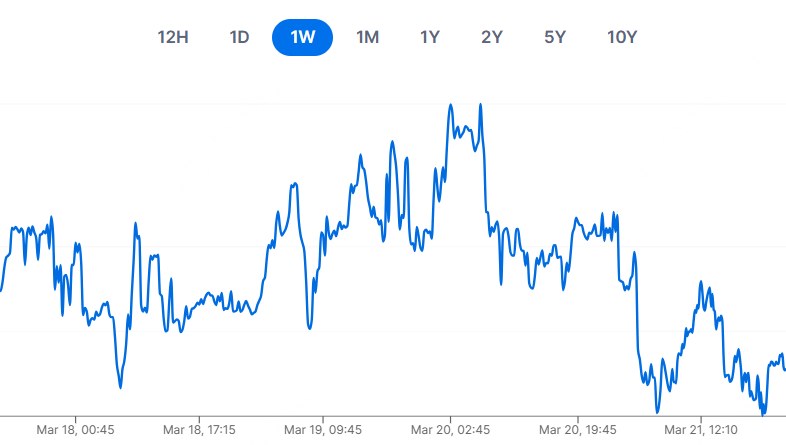
Task: Select the 1Y time range
Action: 429,38
